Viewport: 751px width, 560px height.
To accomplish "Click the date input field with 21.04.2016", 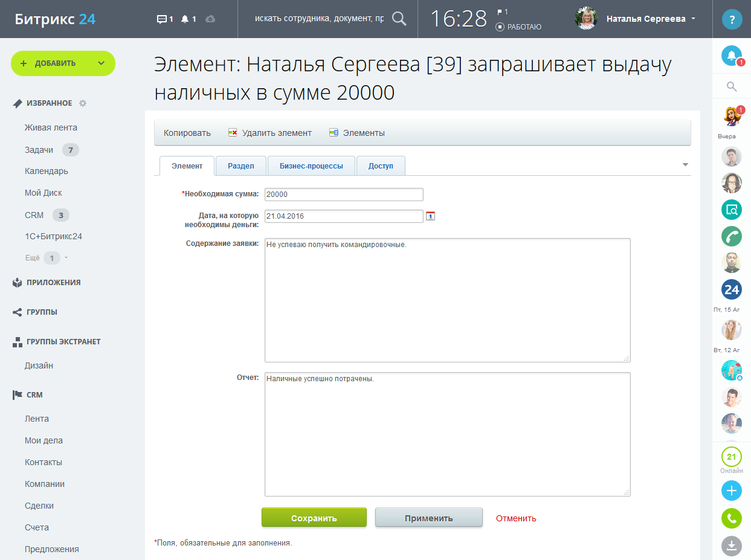I will pyautogui.click(x=344, y=216).
